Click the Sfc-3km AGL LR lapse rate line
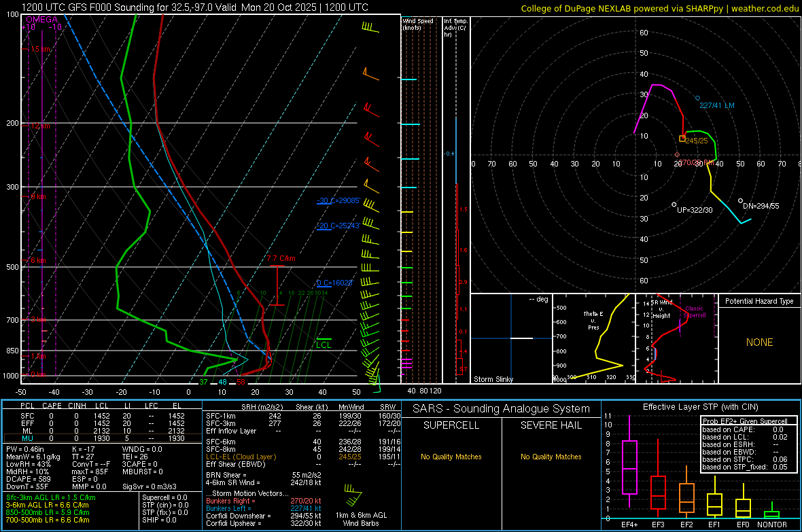Viewport: 802px width, 532px height. coord(51,498)
